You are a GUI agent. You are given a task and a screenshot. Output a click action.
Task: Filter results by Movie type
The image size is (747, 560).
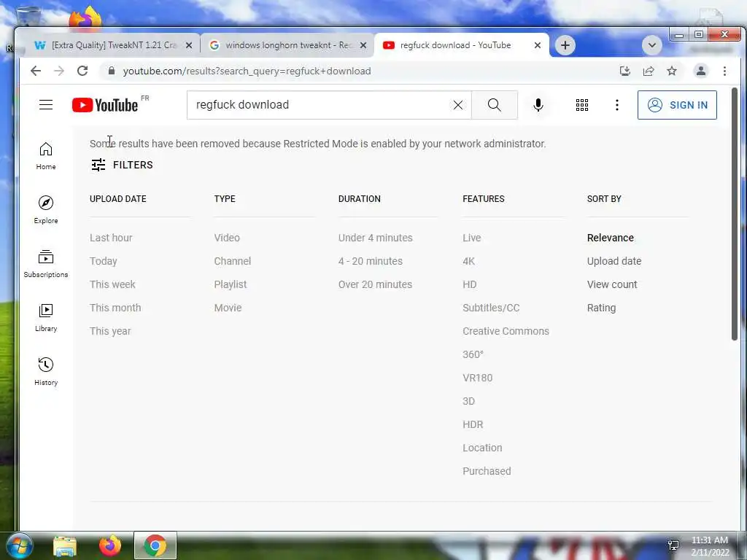pyautogui.click(x=228, y=308)
